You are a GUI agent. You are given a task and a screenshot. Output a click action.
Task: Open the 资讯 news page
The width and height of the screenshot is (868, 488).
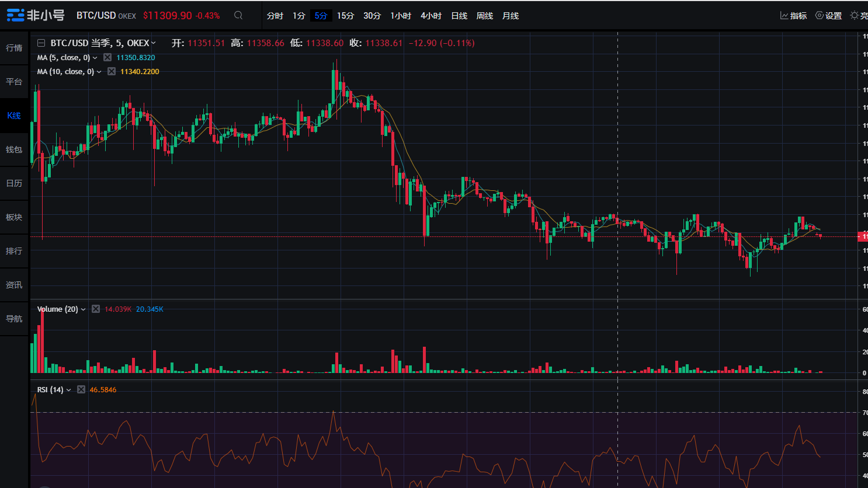click(x=14, y=285)
